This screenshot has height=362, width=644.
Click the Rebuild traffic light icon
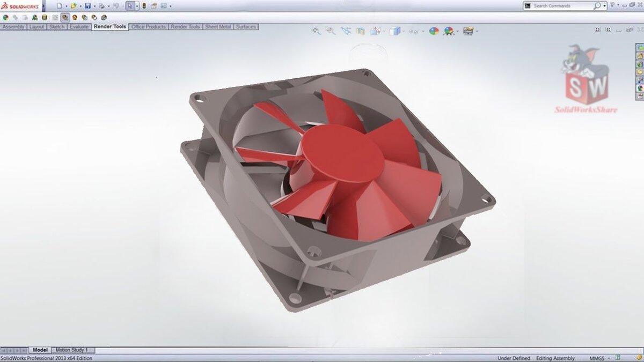pos(144,6)
